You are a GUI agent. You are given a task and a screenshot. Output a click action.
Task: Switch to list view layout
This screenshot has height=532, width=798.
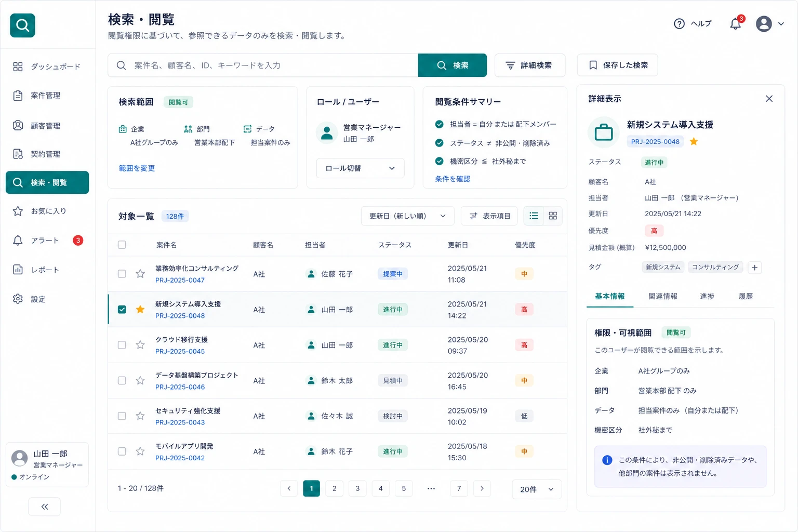(534, 216)
